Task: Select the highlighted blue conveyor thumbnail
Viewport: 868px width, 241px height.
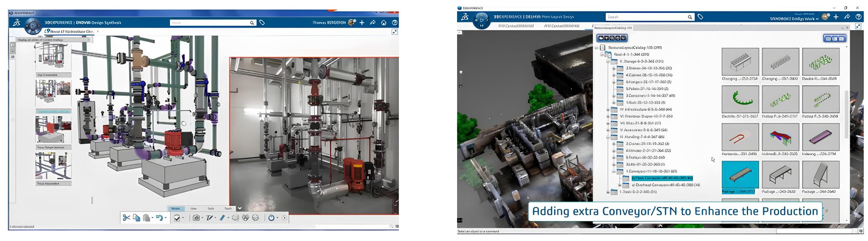Action: coord(740,175)
